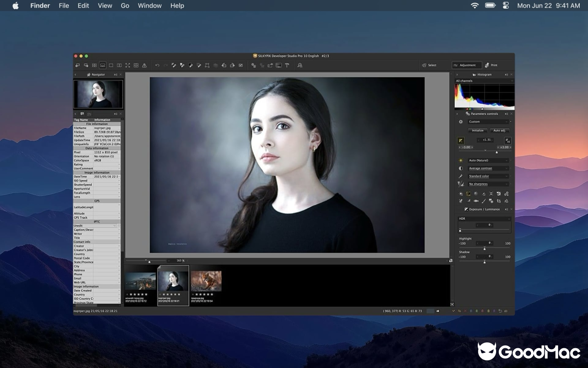Screen dimensions: 588x368
Task: Close the Navigator panel
Action: tap(121, 75)
